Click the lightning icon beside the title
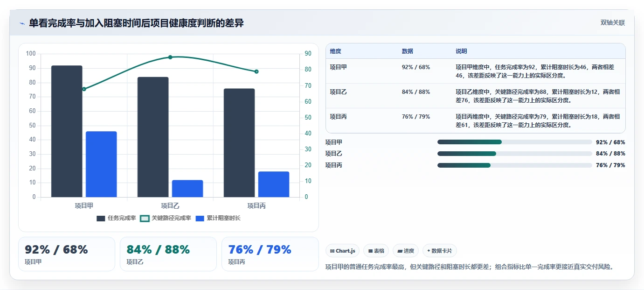The image size is (644, 290). (22, 23)
